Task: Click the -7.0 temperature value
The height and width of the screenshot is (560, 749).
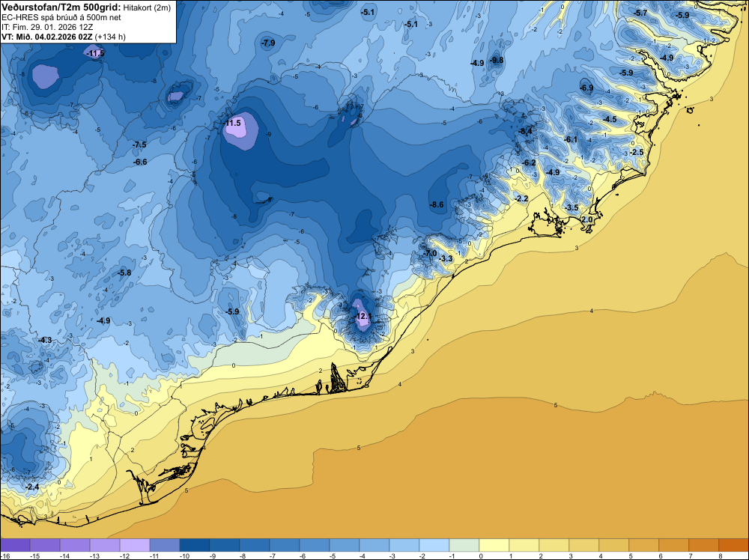Action: (x=431, y=253)
